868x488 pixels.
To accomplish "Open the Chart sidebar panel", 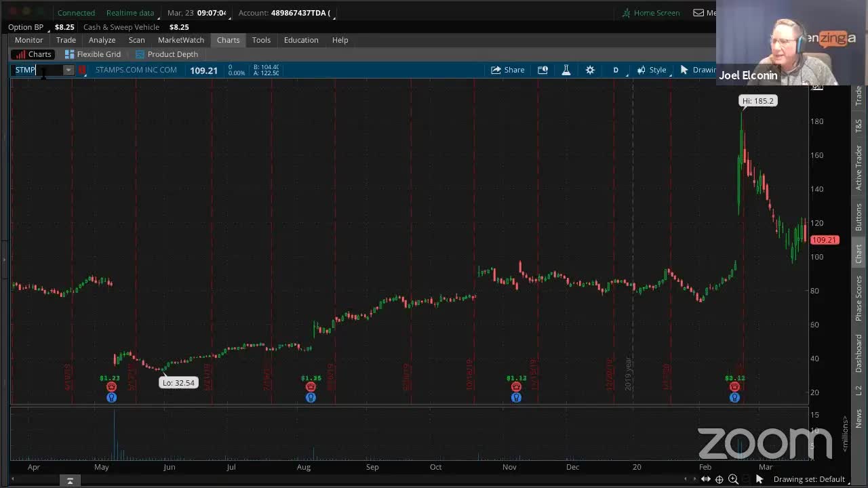I will pos(859,253).
